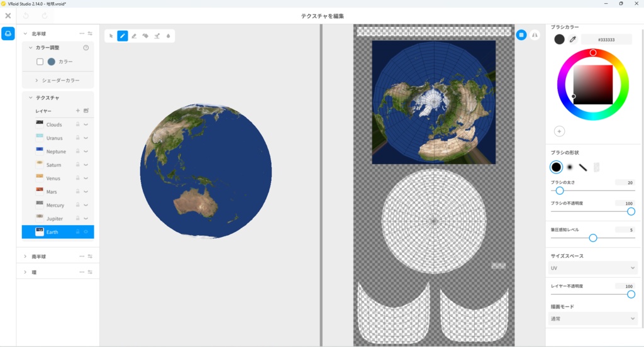Open the more options dots for 南半球
644x347 pixels.
tap(82, 256)
